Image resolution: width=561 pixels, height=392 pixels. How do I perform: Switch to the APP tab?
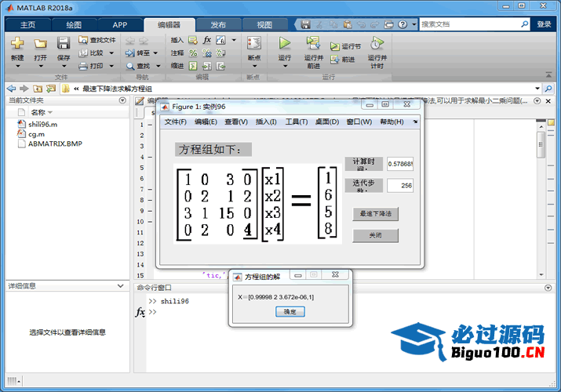point(120,24)
